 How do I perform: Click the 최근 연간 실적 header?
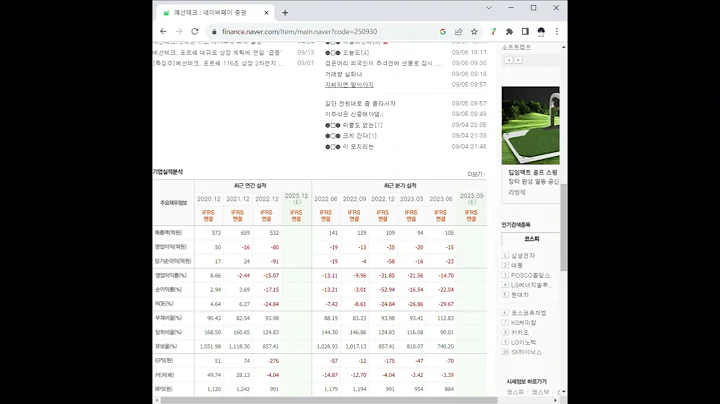[x=250, y=185]
